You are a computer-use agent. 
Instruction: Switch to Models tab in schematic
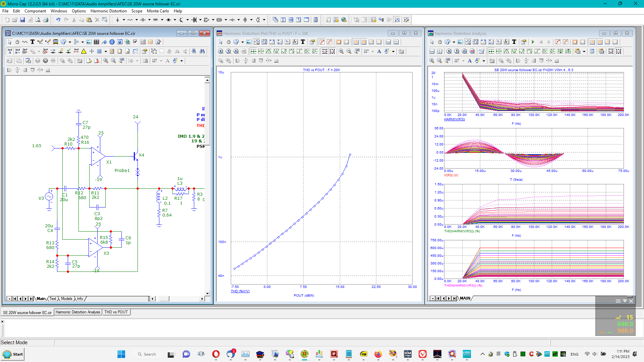point(66,299)
